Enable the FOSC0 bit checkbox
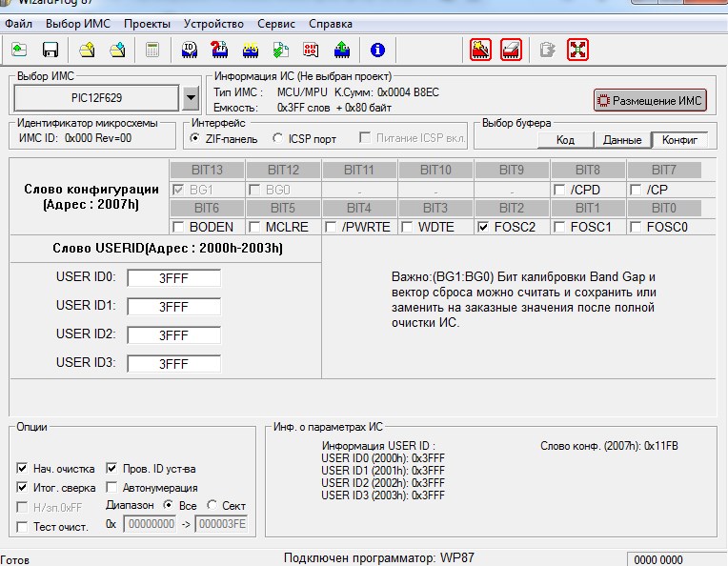 (636, 227)
